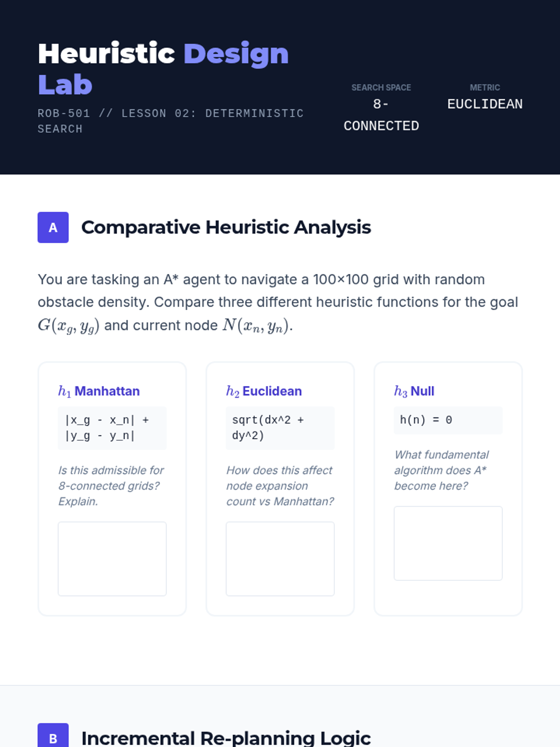The image size is (560, 747).
Task: Click Comparative Heuristic Analysis heading
Action: pos(226,227)
